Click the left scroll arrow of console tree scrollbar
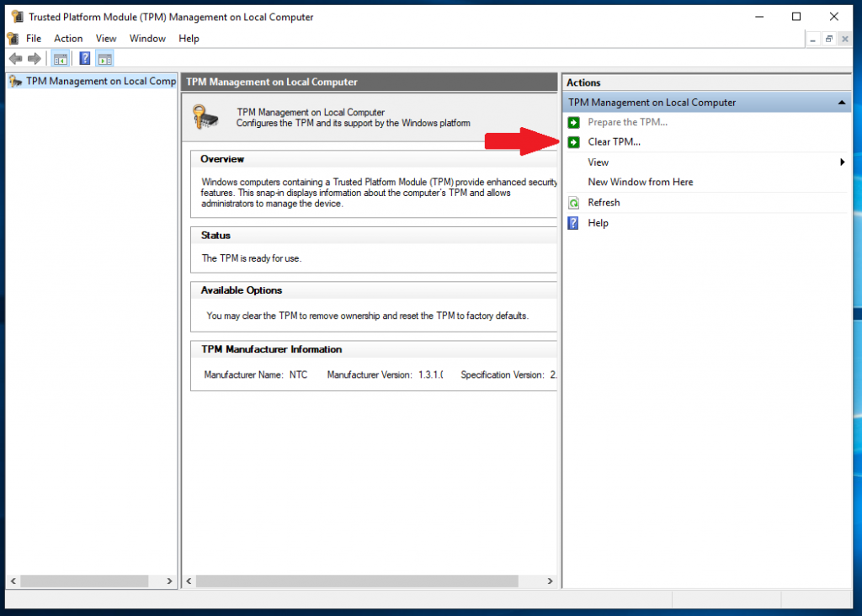Viewport: 862px width, 616px height. (x=13, y=581)
